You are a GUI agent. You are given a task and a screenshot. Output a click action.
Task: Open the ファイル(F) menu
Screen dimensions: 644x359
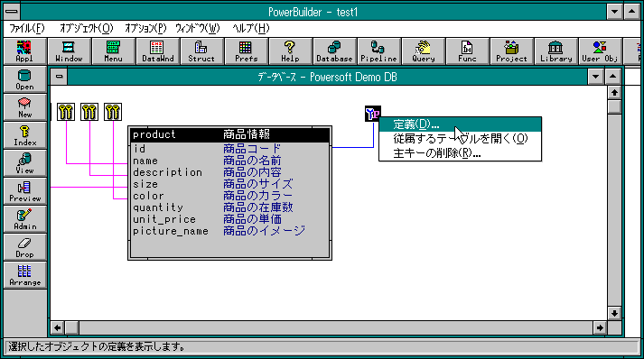pos(27,28)
